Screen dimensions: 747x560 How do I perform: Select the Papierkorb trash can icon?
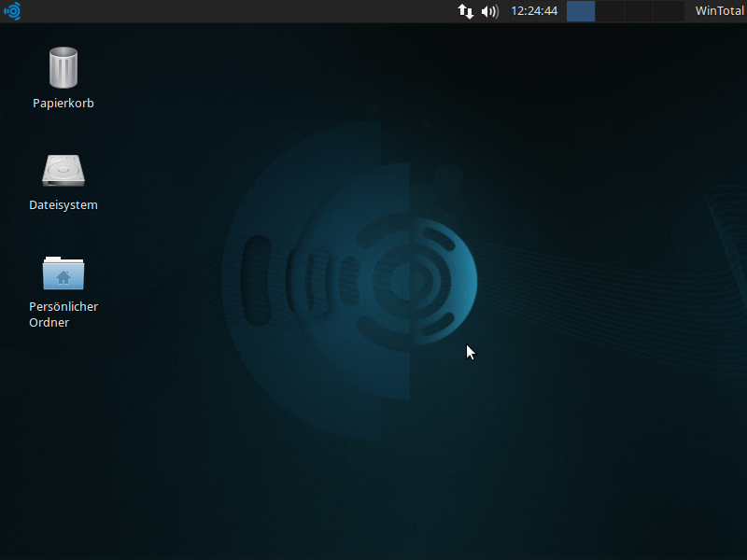click(63, 67)
